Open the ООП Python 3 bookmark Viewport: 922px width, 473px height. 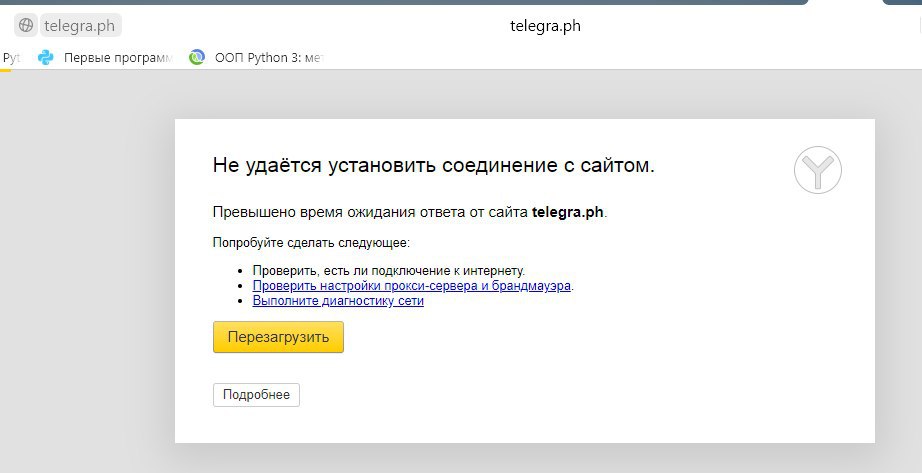click(x=256, y=58)
